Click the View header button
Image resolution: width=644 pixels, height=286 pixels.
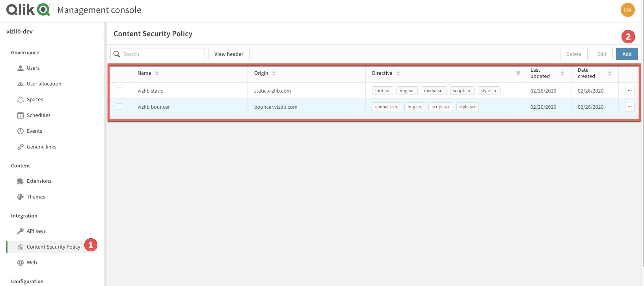[x=229, y=54]
